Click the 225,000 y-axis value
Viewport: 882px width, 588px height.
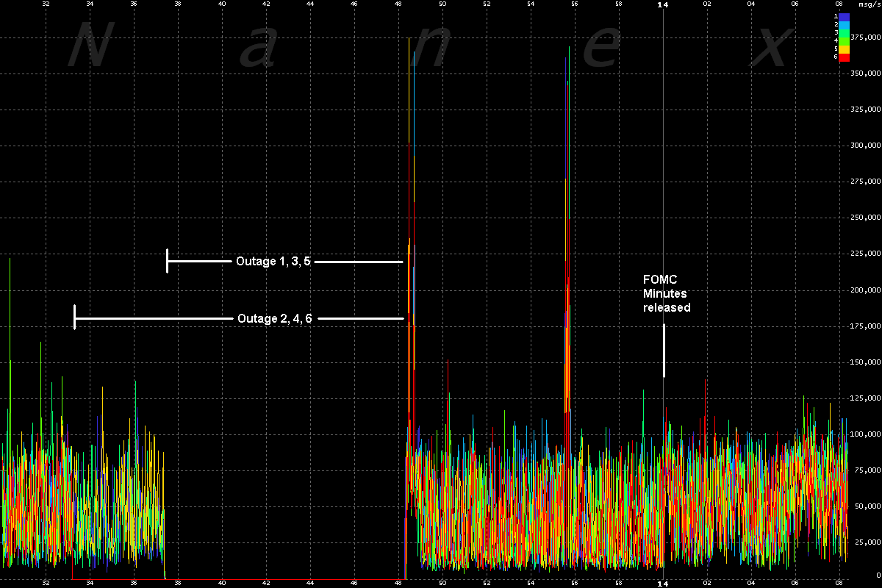[x=866, y=254]
